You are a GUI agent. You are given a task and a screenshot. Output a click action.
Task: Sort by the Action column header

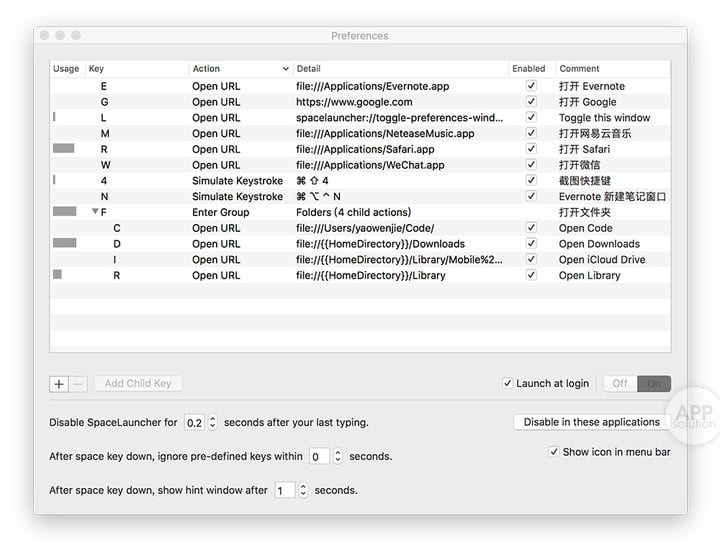click(240, 69)
